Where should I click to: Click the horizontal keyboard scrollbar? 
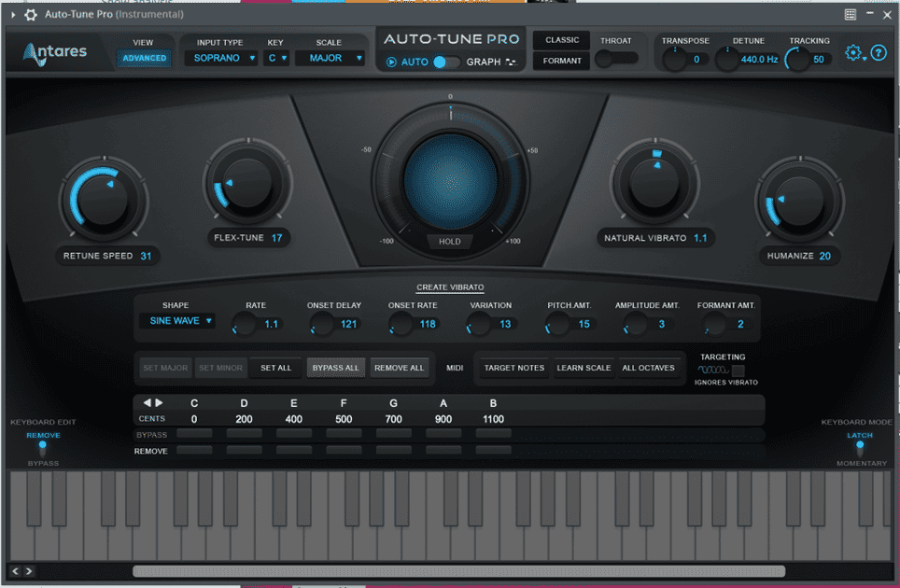point(458,571)
